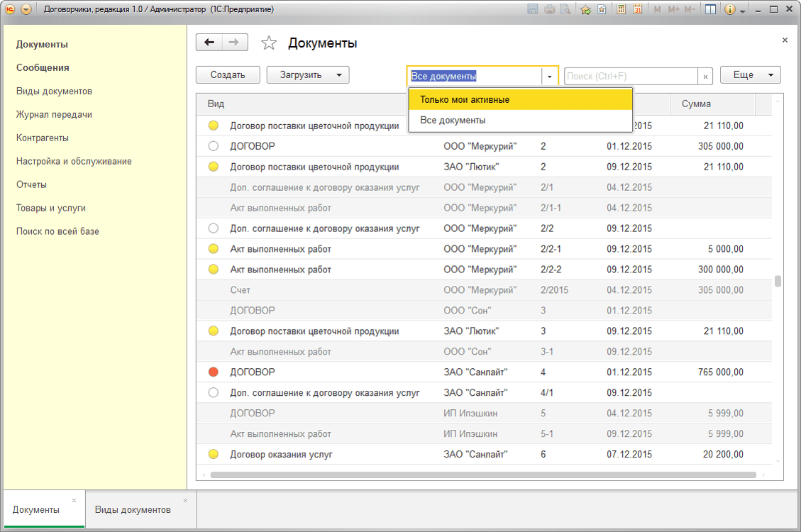801x532 pixels.
Task: Click the horizontal scrollbar under the table
Action: [482, 475]
